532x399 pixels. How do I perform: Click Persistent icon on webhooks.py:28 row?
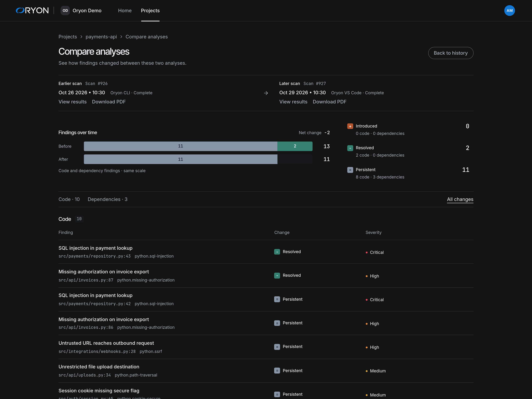277,347
